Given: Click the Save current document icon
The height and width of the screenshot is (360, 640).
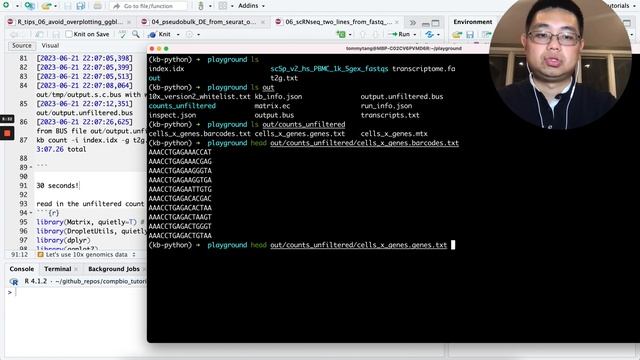Looking at the screenshot, I should [x=68, y=6].
